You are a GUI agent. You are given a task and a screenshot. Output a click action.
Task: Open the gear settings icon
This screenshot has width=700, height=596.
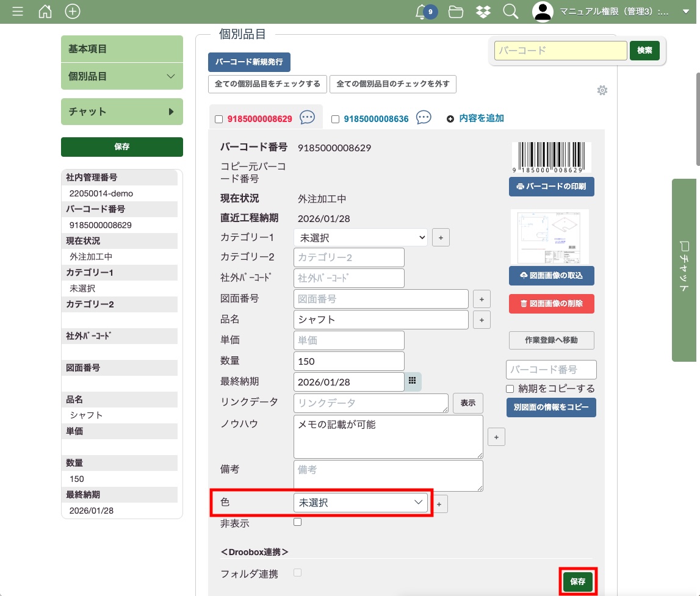(x=602, y=91)
